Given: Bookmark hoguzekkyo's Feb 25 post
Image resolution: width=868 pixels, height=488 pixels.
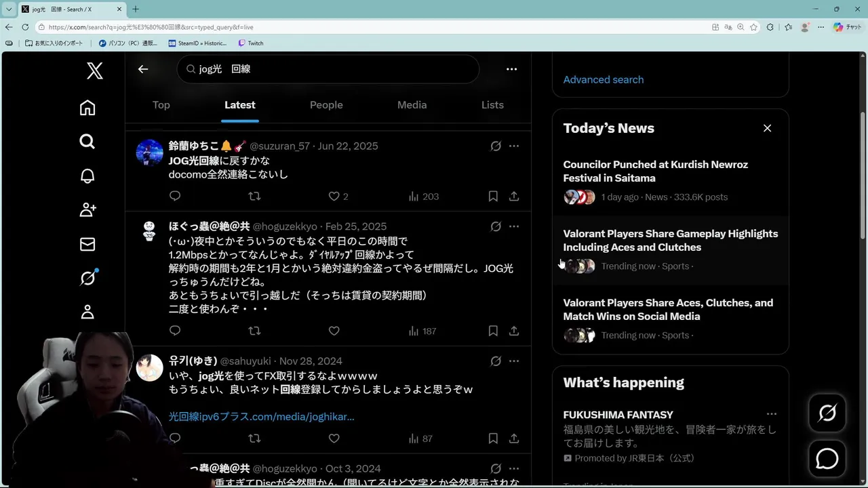Looking at the screenshot, I should (x=493, y=331).
